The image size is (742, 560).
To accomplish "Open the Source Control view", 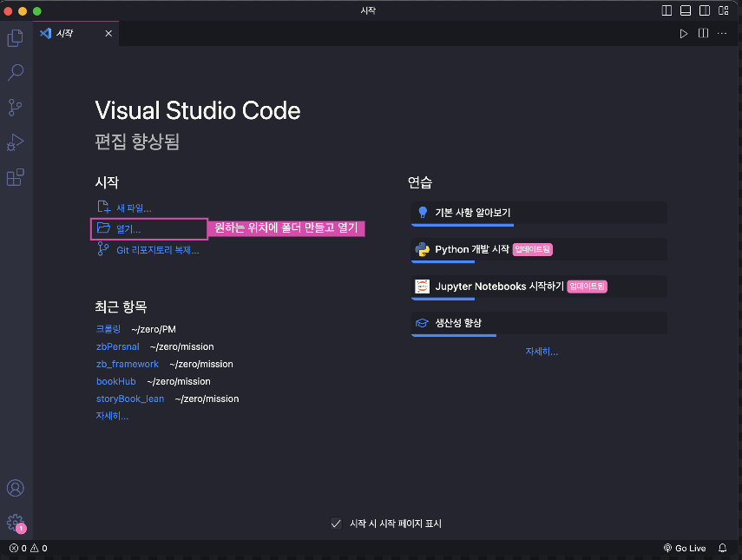I will (x=15, y=108).
